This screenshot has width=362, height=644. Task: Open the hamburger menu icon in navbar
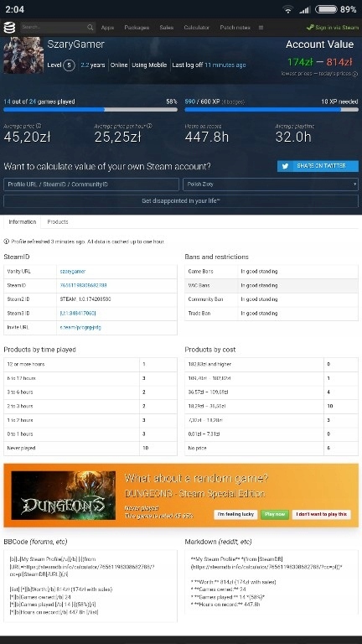coord(261,28)
